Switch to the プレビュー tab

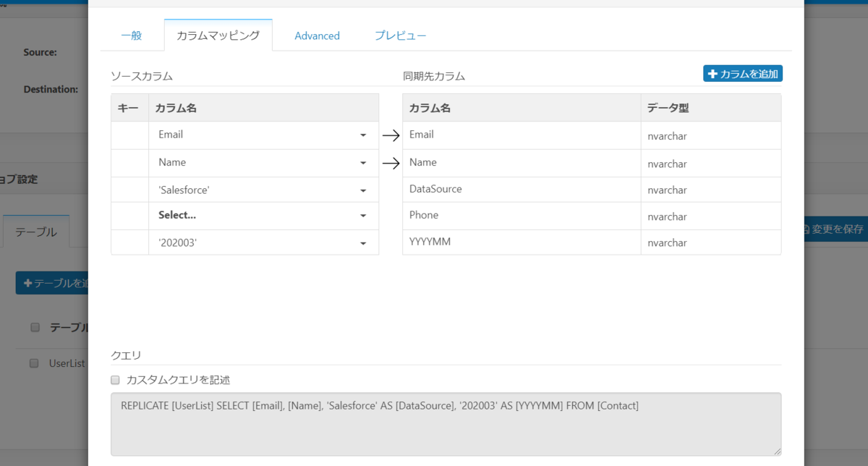coord(400,35)
